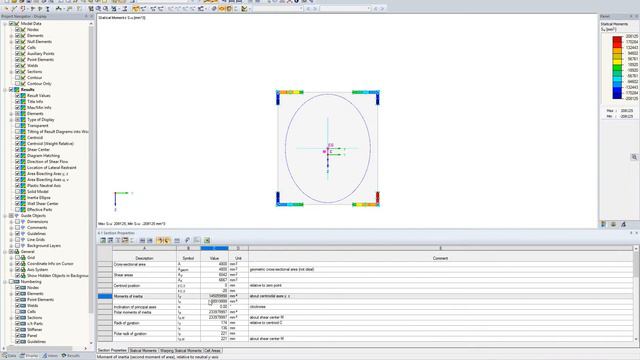Click the Background Layers tree item
This screenshot has width=640, height=360.
(x=44, y=246)
